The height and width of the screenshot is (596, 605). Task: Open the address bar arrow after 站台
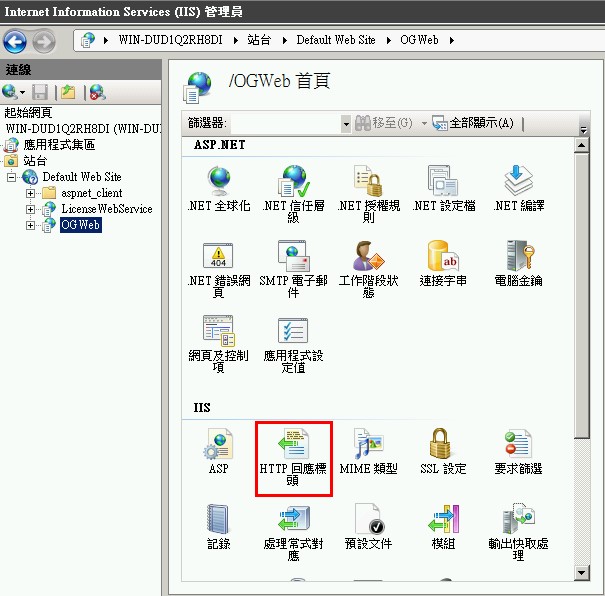coord(285,40)
